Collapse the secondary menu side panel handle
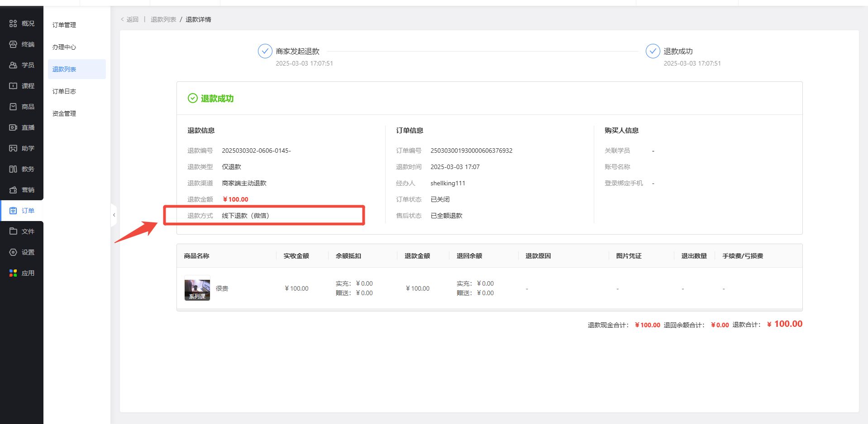 tap(114, 215)
